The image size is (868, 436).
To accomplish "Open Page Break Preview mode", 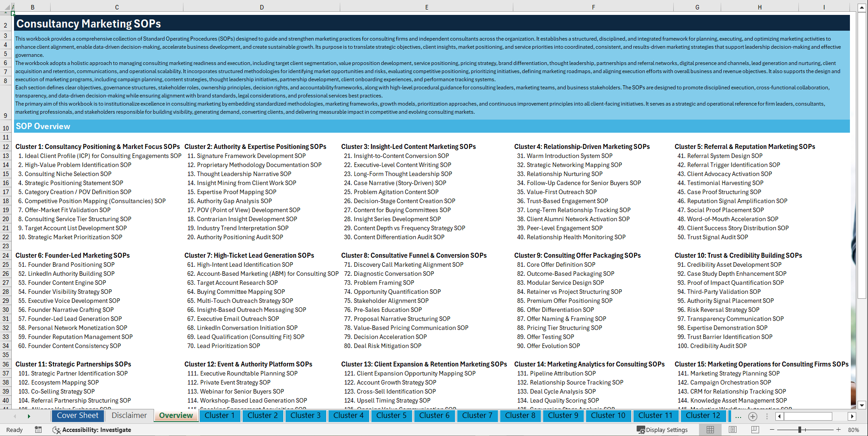I will coord(755,430).
